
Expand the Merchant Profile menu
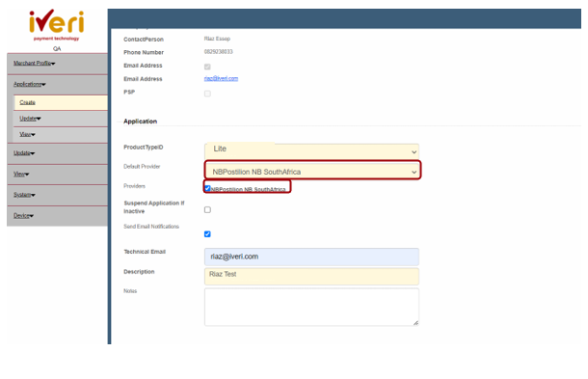(34, 63)
